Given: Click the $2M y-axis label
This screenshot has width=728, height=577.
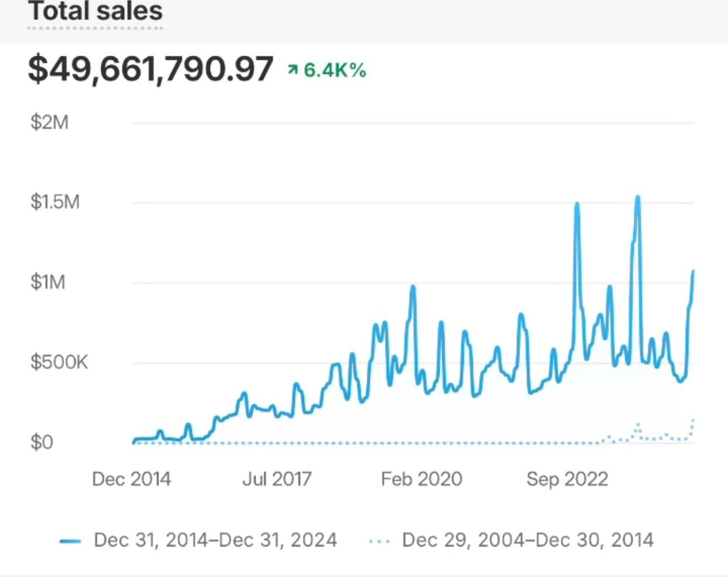Looking at the screenshot, I should 49,122.
